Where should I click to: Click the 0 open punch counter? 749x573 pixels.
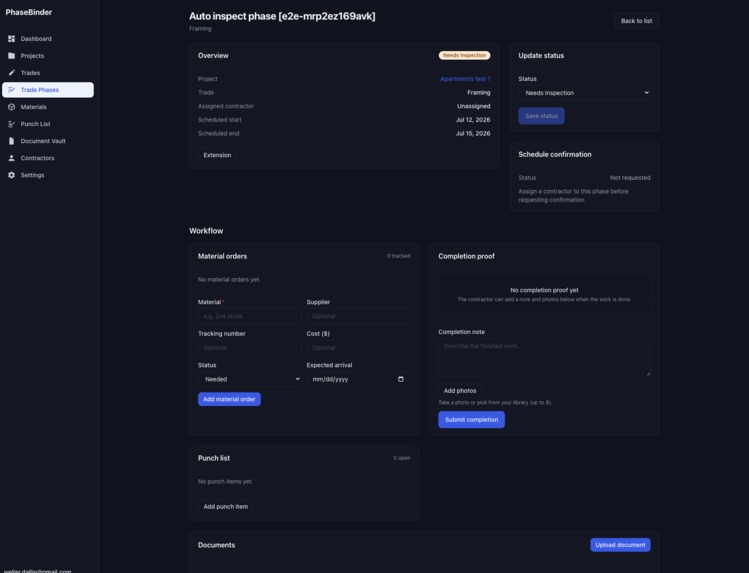(x=402, y=458)
